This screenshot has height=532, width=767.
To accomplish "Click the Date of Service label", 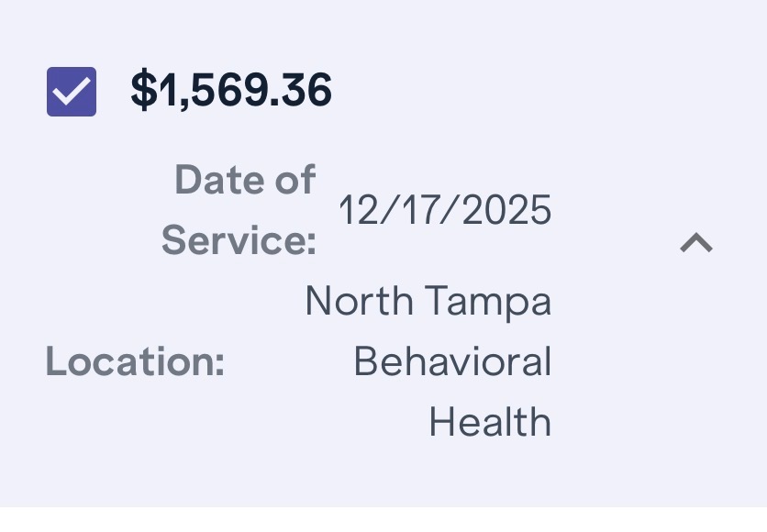I will tap(239, 210).
